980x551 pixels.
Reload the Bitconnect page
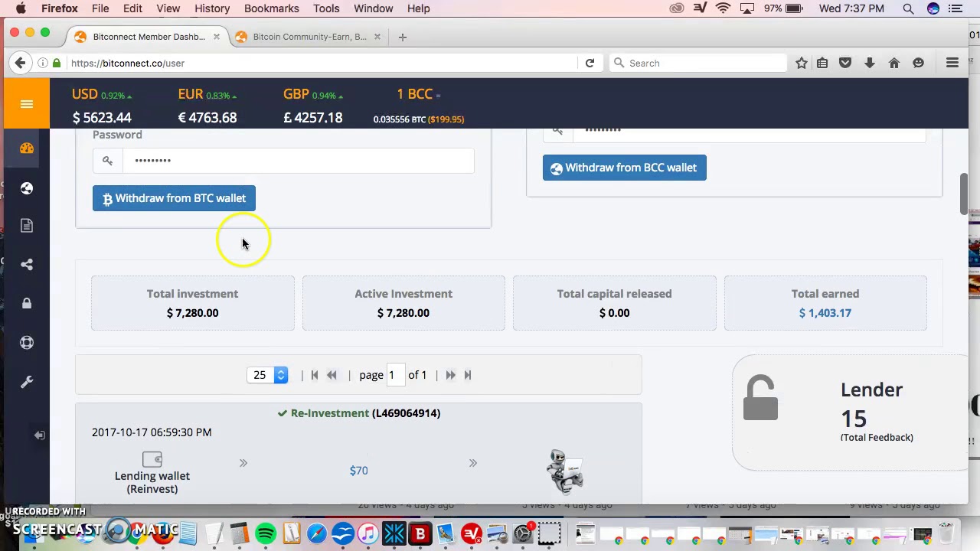coord(590,63)
